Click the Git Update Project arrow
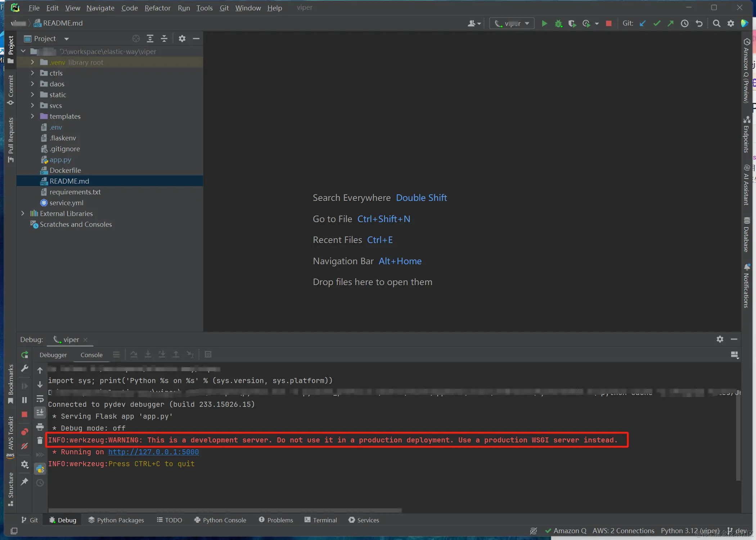756x540 pixels. pyautogui.click(x=643, y=23)
